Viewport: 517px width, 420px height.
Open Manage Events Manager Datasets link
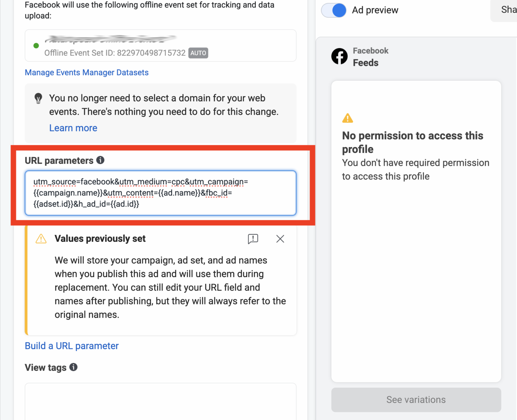[x=87, y=72]
